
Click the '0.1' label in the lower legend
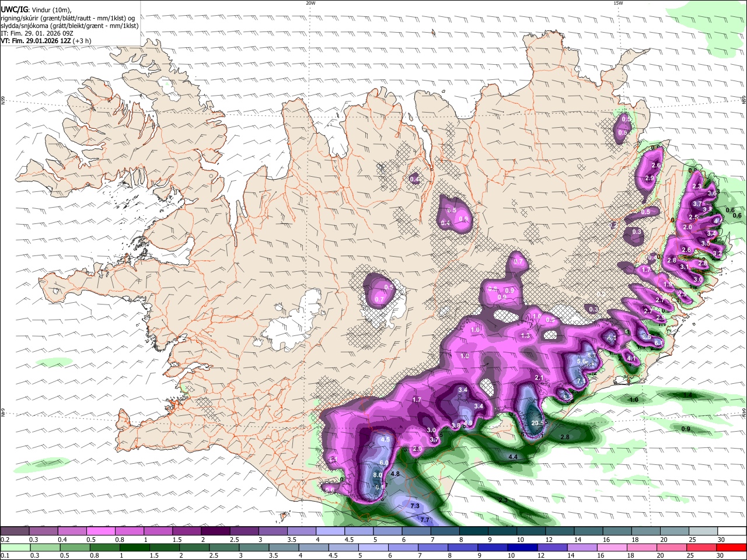coord(5,556)
